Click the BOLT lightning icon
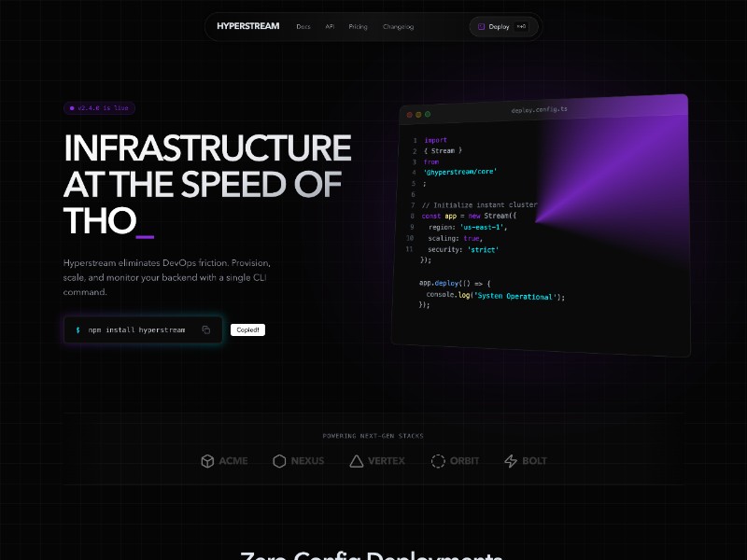This screenshot has height=560, width=747. [511, 461]
